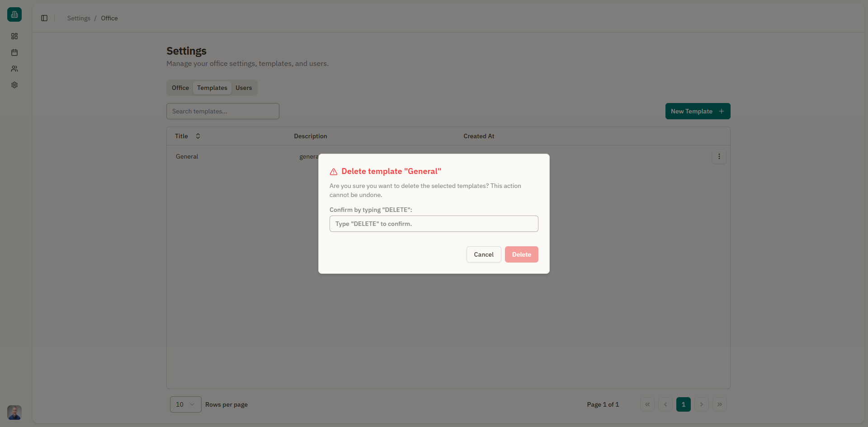Cancel the delete template dialog
The width and height of the screenshot is (868, 427).
tap(483, 254)
